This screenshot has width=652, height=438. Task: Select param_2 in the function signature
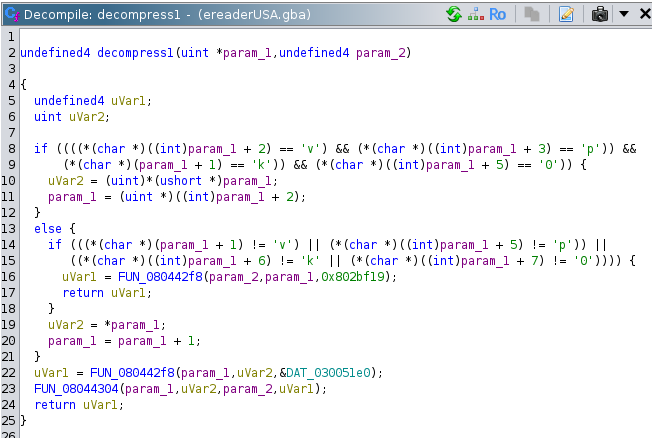click(x=380, y=53)
